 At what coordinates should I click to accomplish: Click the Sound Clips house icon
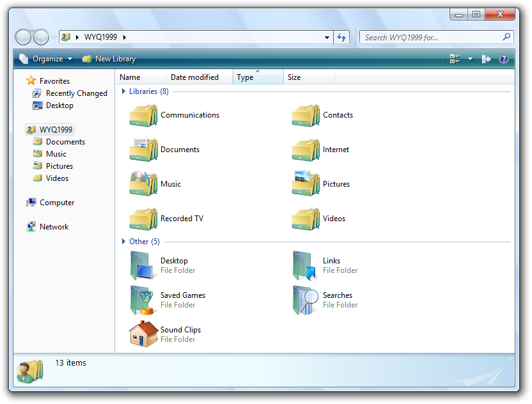click(x=143, y=334)
